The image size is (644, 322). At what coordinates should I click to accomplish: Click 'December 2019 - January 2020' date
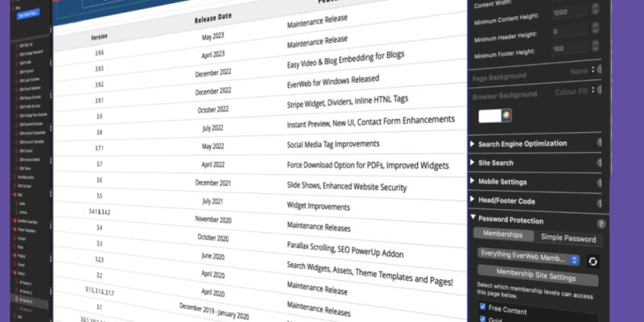point(214,312)
